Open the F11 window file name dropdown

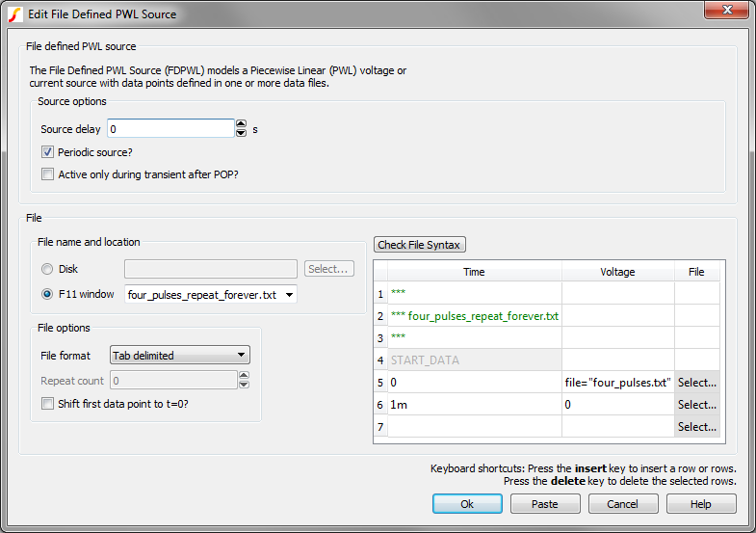pos(290,294)
